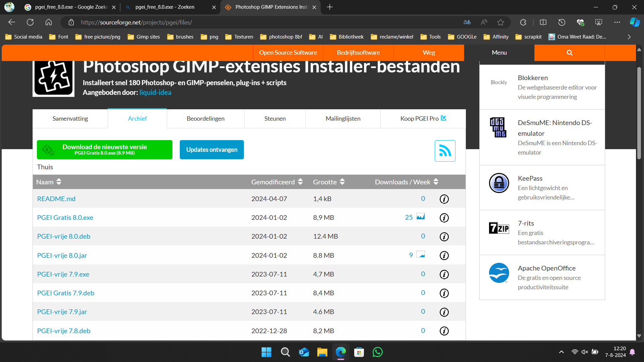Screen dimensions: 644x362
Task: Add page to favorites star icon
Action: pos(500,22)
